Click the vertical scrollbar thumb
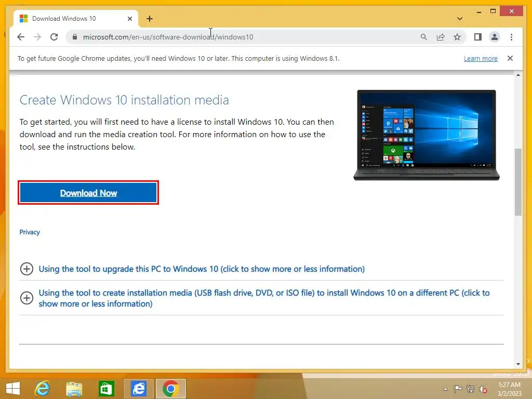The height and width of the screenshot is (399, 532). pyautogui.click(x=518, y=182)
